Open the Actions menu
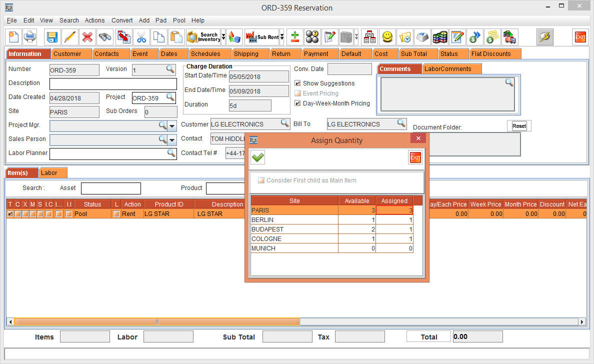Viewport: 594px width, 364px height. pos(94,20)
